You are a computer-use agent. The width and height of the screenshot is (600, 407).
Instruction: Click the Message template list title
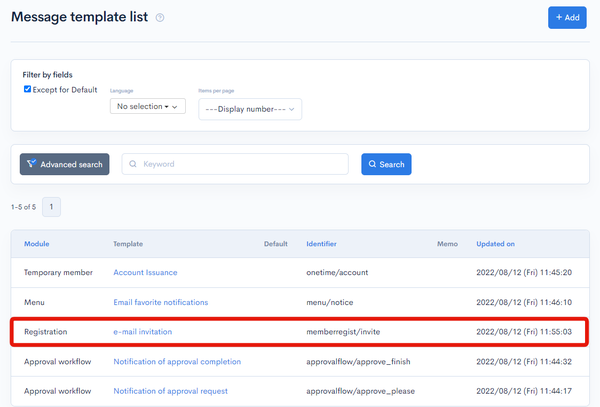point(80,17)
